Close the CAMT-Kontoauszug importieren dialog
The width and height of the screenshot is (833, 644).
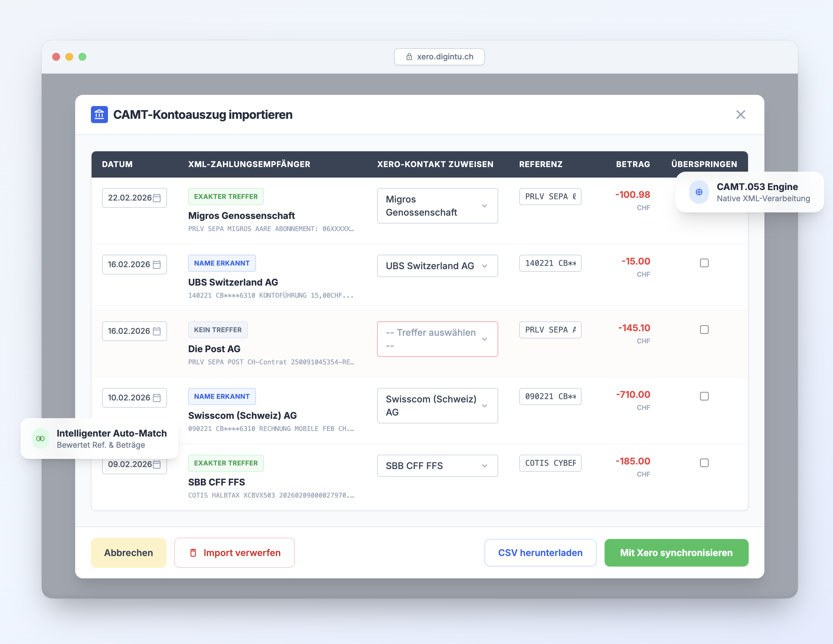click(x=740, y=115)
